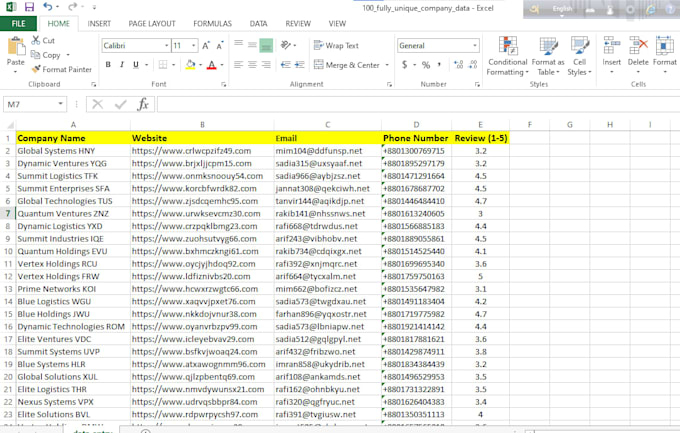Switch to the FORMULAS tab
The height and width of the screenshot is (433, 680).
(212, 23)
